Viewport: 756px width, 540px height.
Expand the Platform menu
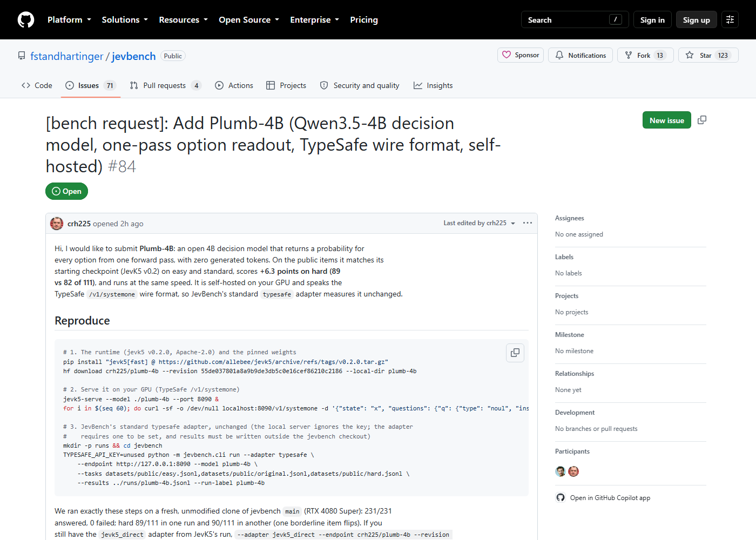click(69, 20)
